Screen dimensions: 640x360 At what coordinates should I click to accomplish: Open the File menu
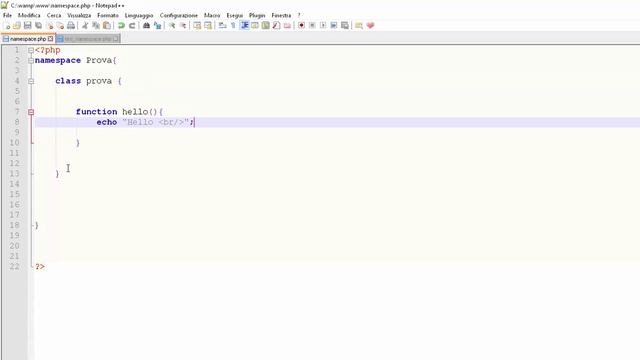(7, 15)
